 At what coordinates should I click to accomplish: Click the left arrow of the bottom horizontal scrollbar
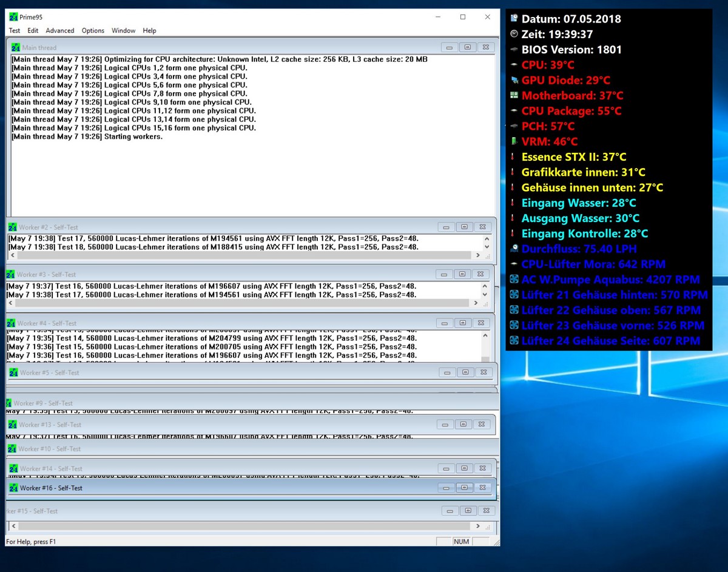[13, 527]
